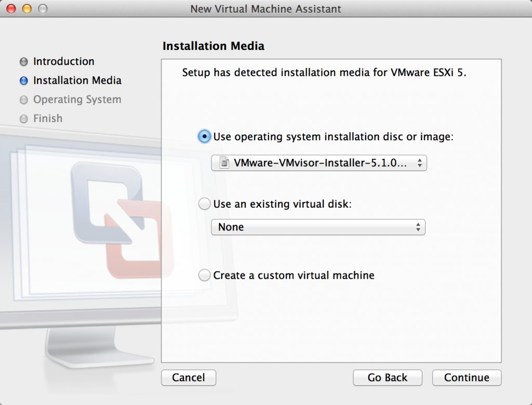
Task: Click the Operating System step in sidebar
Action: (77, 99)
